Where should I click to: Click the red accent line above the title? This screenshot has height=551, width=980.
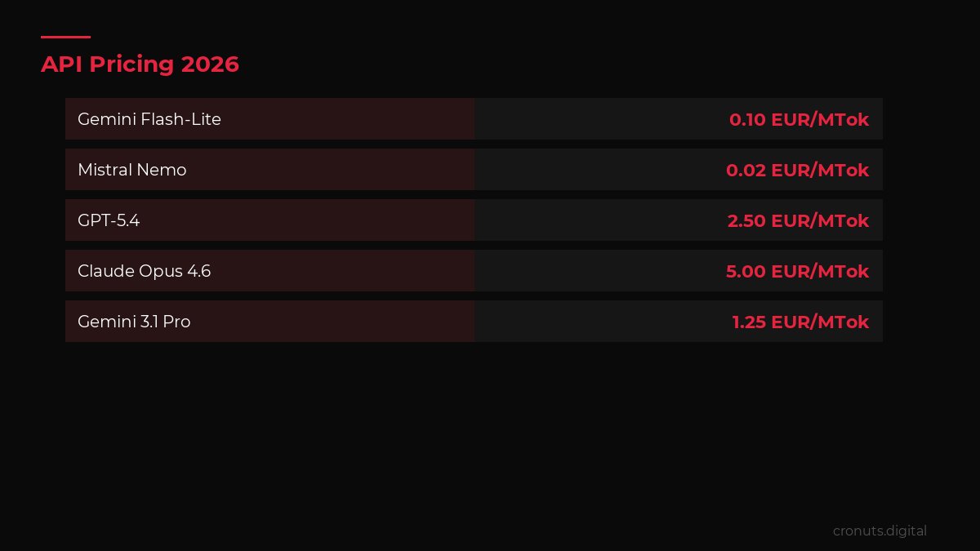click(65, 37)
